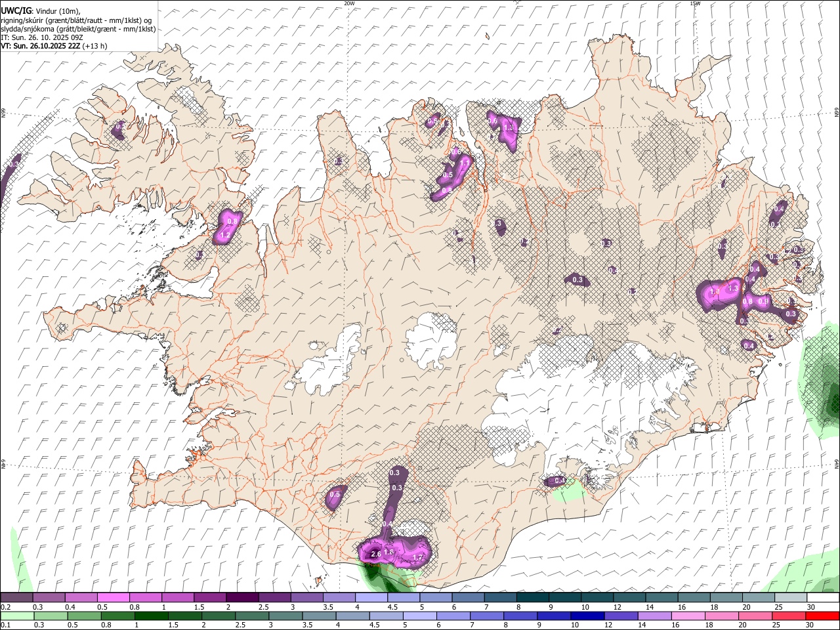
Task: Click the 1.7 precipitation value on the map
Action: 417,557
